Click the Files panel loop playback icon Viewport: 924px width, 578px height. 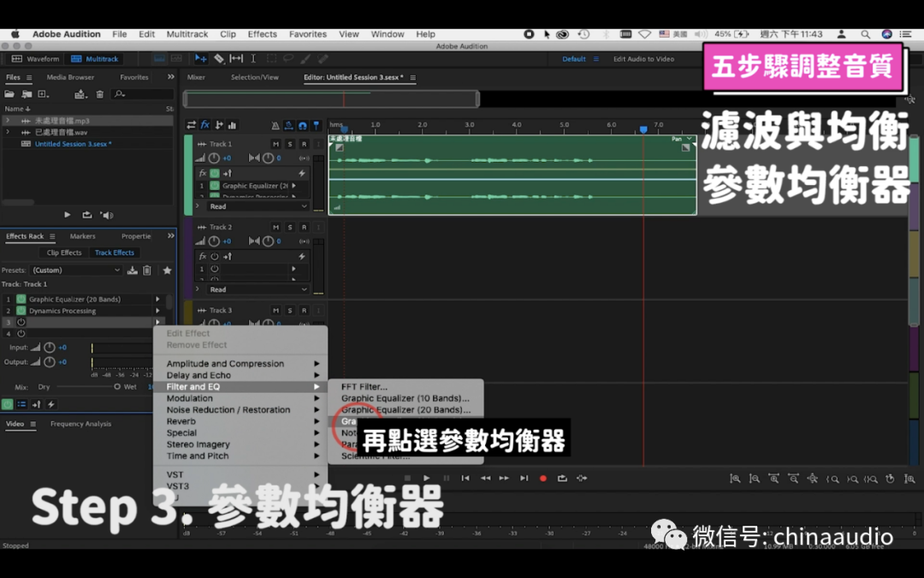pyautogui.click(x=86, y=215)
